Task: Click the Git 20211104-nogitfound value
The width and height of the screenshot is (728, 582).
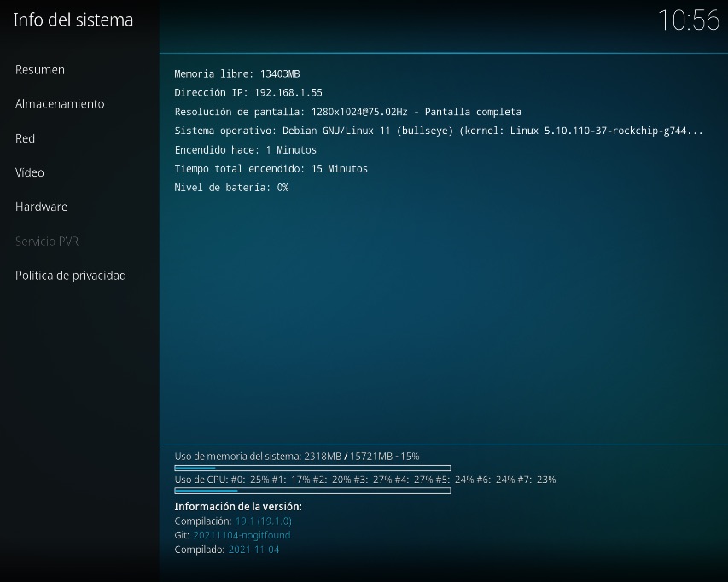Action: (242, 535)
